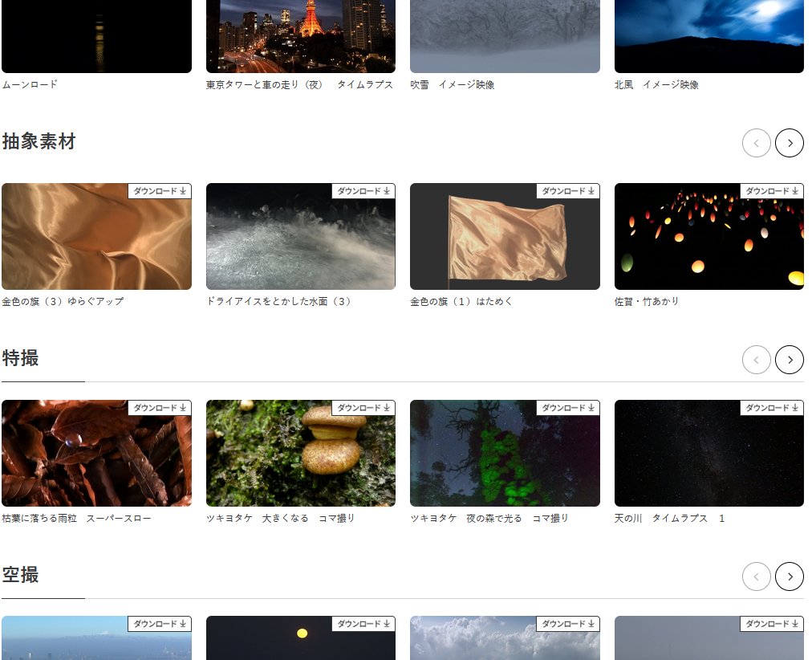This screenshot has width=812, height=660.
Task: Download 佐賀・竹あかり video
Action: [772, 191]
